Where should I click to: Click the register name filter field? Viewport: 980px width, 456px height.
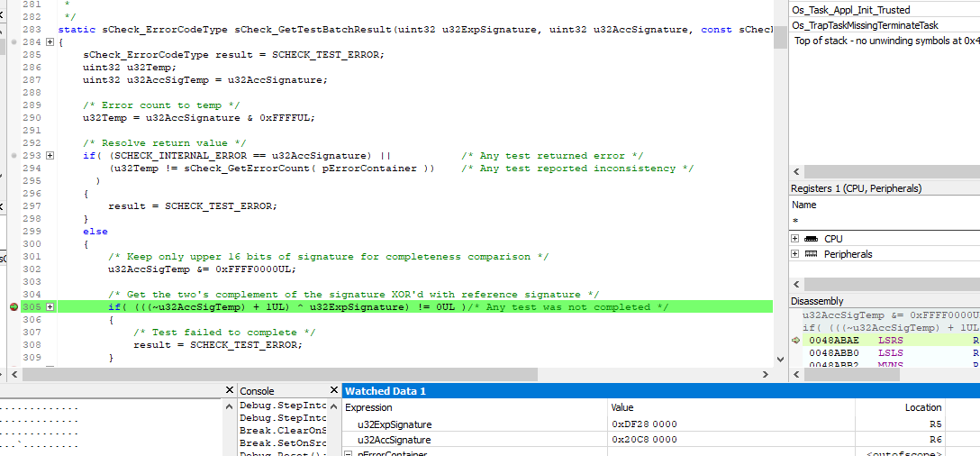(885, 221)
